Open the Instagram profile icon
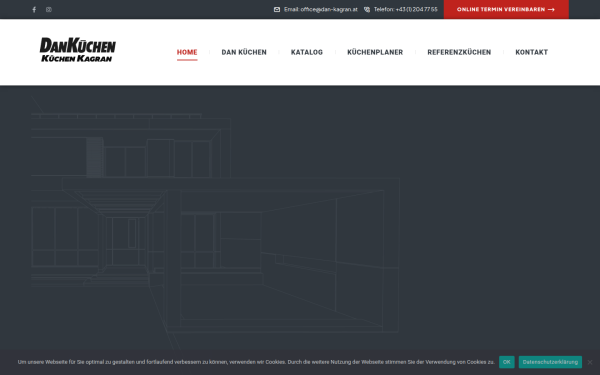The height and width of the screenshot is (375, 600). (49, 10)
